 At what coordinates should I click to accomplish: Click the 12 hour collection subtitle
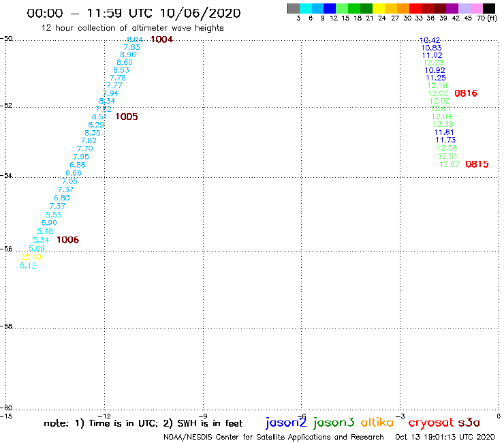coord(132,28)
